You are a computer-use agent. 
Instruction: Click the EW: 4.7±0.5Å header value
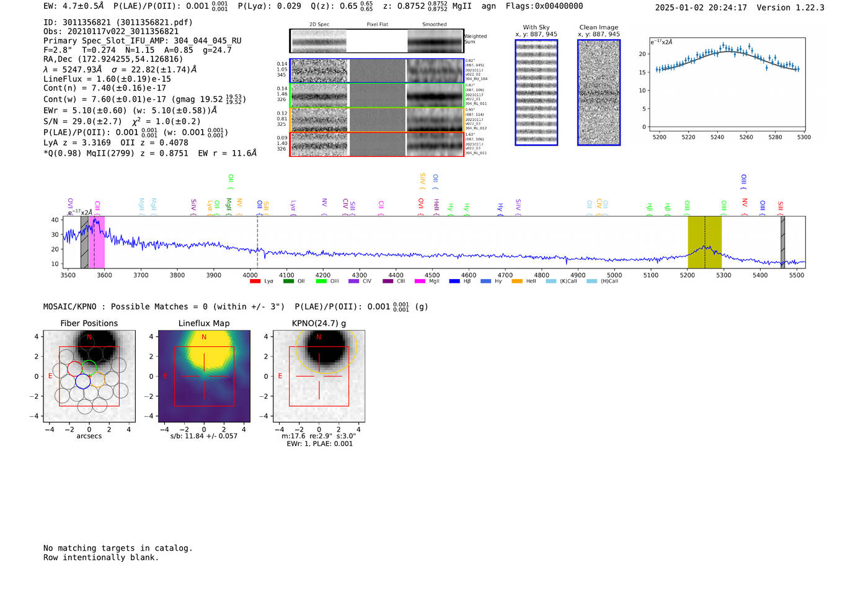click(x=74, y=6)
